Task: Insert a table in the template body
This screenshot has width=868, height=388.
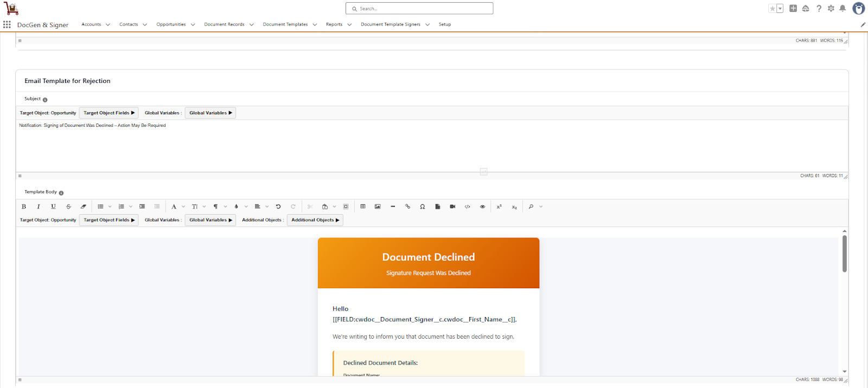Action: (x=363, y=206)
